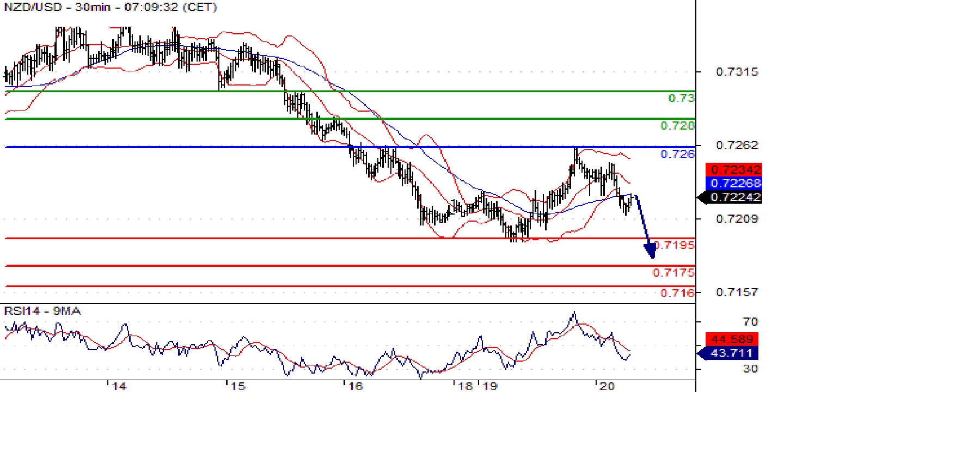Viewport: 980px width, 476px height.
Task: Select the blue 0.72268 price tag
Action: pos(733,183)
